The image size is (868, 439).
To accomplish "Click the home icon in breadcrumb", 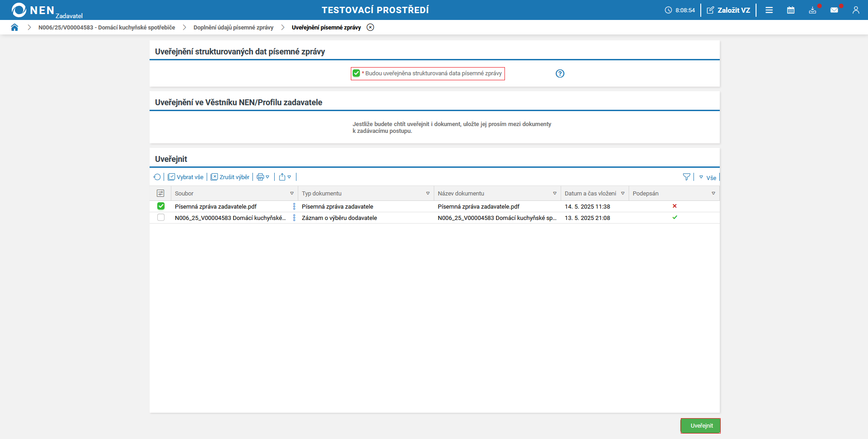I will (15, 28).
